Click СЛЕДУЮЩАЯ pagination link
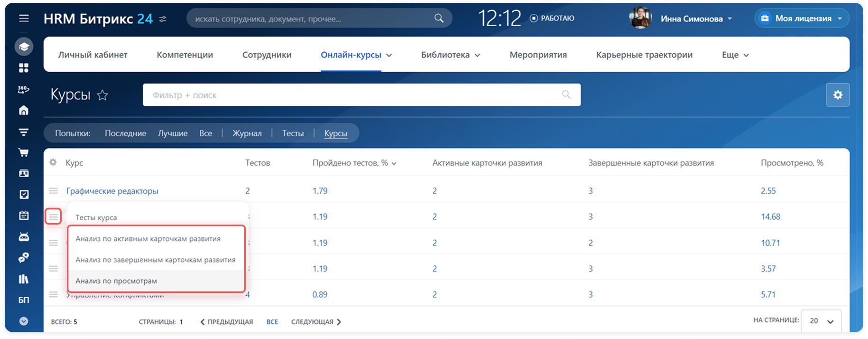 (x=316, y=322)
